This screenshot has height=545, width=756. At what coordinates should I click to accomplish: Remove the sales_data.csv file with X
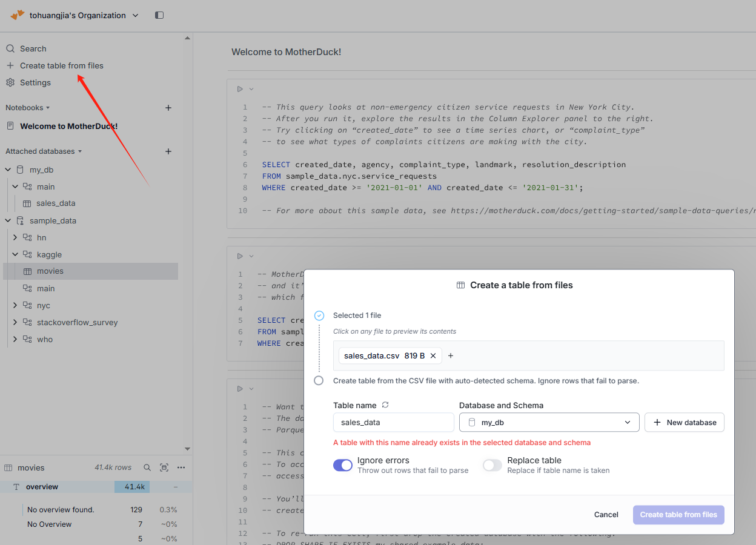(x=433, y=355)
